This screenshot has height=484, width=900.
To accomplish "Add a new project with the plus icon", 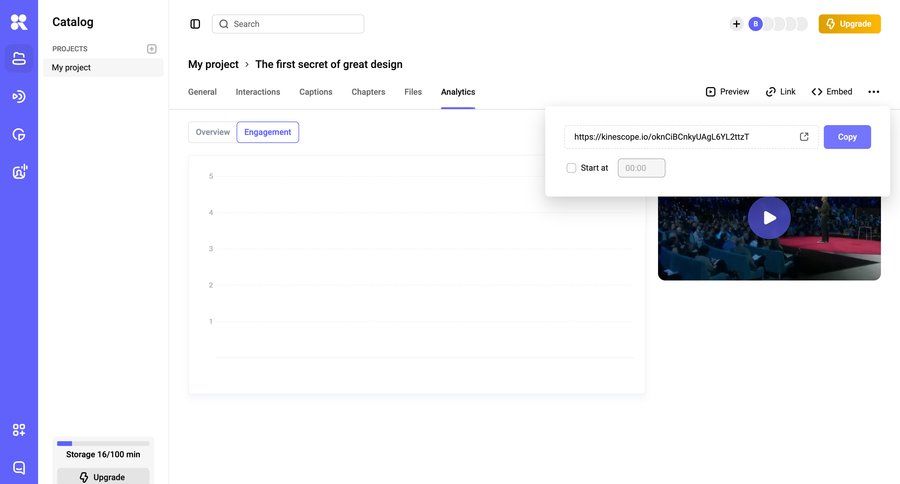I will 152,49.
